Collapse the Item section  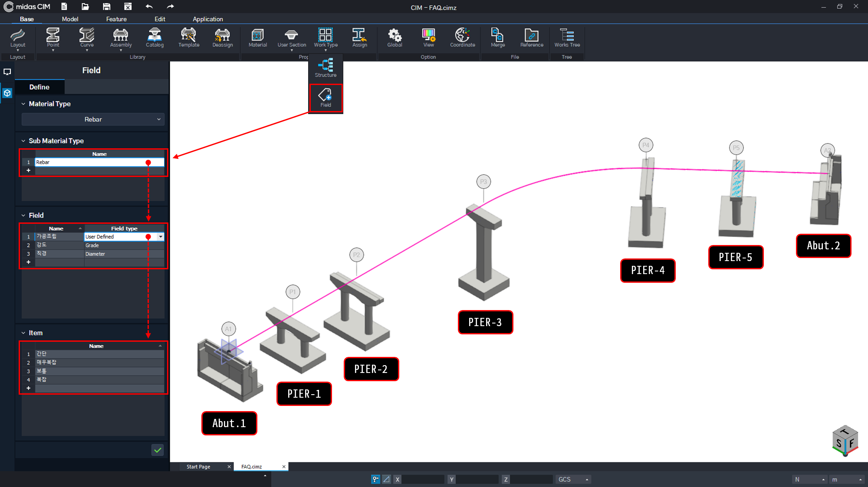23,333
